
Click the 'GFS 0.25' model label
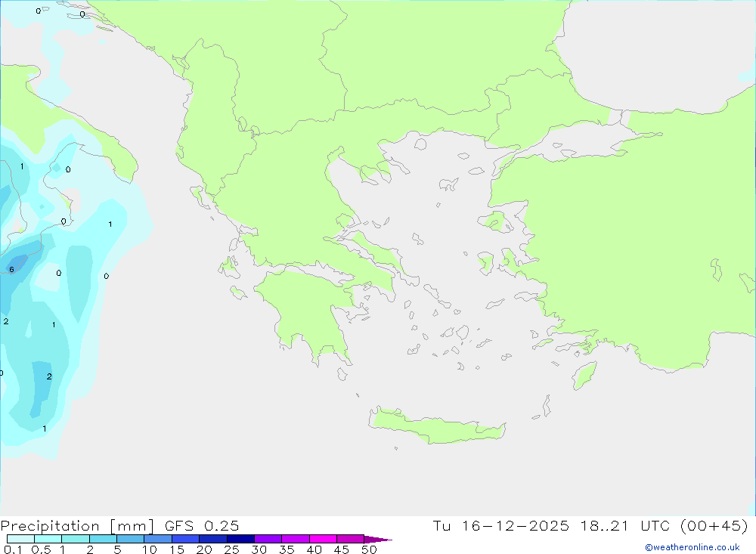click(x=202, y=526)
